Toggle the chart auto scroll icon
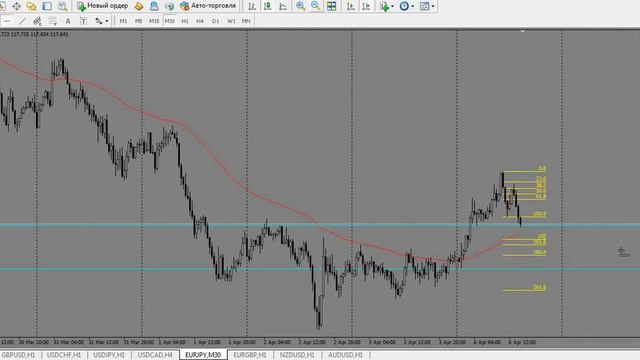 [x=351, y=6]
